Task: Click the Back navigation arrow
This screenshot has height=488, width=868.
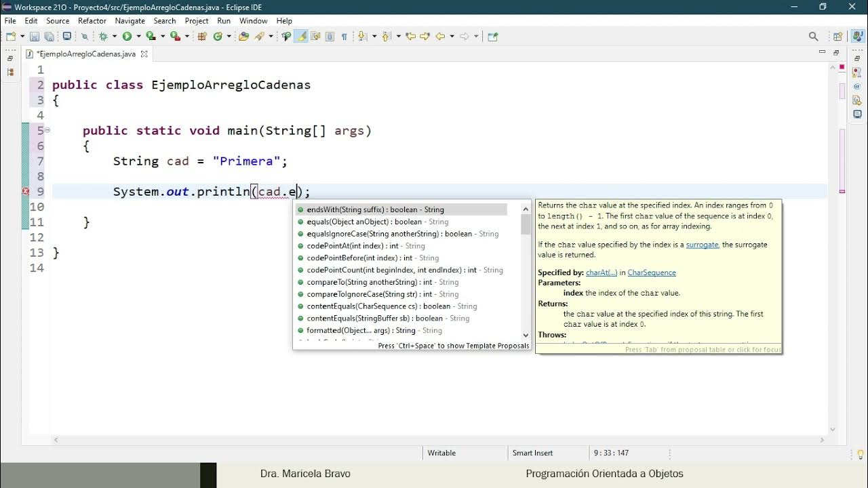Action: (x=440, y=37)
